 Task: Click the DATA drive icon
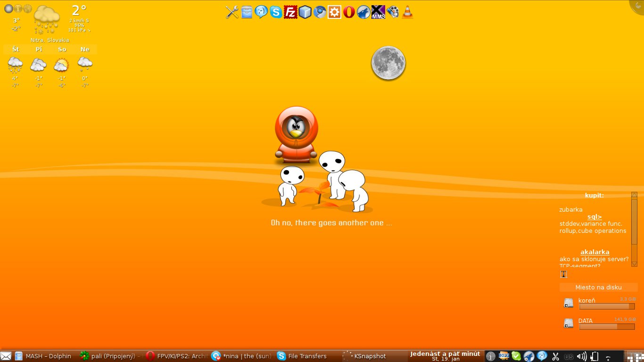pos(569,323)
